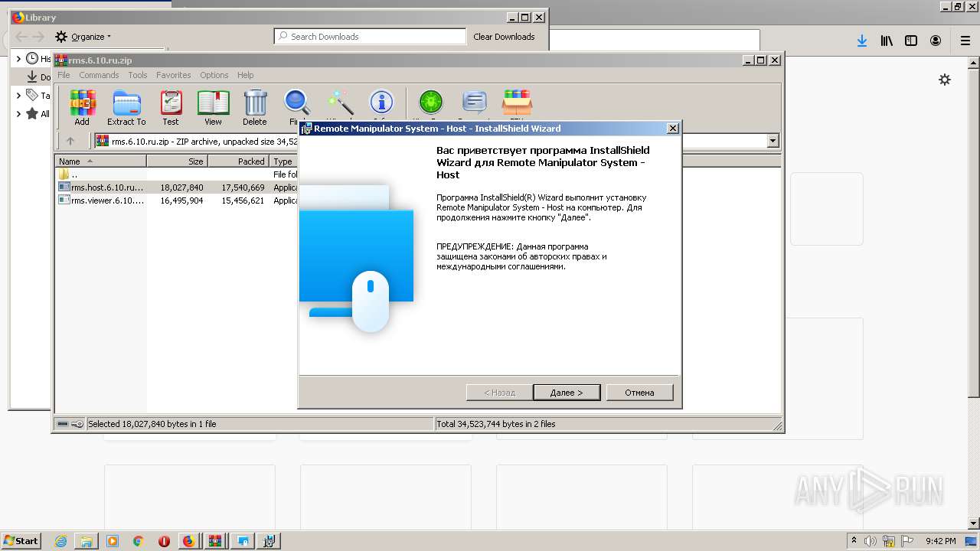Open the WinRAR Favorites menu
This screenshot has height=551, width=980.
(x=174, y=75)
